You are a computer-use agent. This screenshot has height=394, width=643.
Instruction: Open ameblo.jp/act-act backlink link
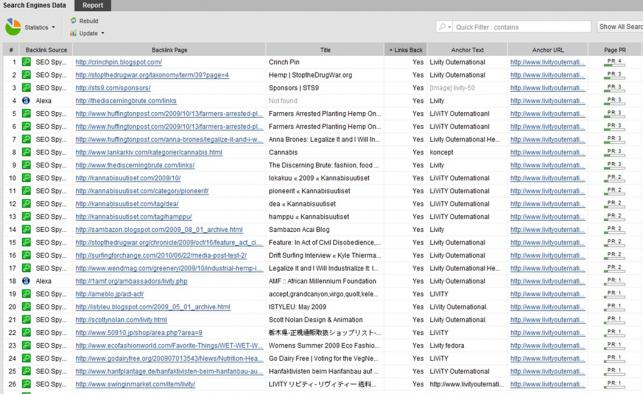point(109,294)
